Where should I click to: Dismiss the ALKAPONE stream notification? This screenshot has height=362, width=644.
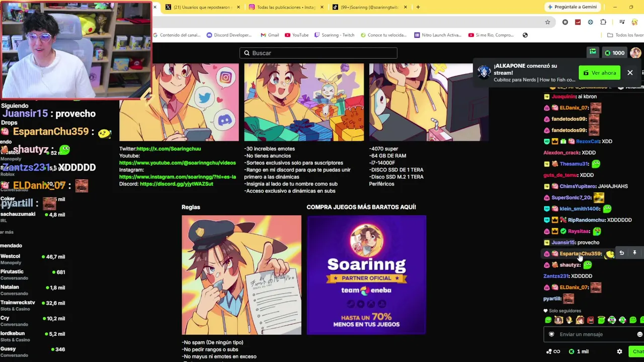coord(630,73)
